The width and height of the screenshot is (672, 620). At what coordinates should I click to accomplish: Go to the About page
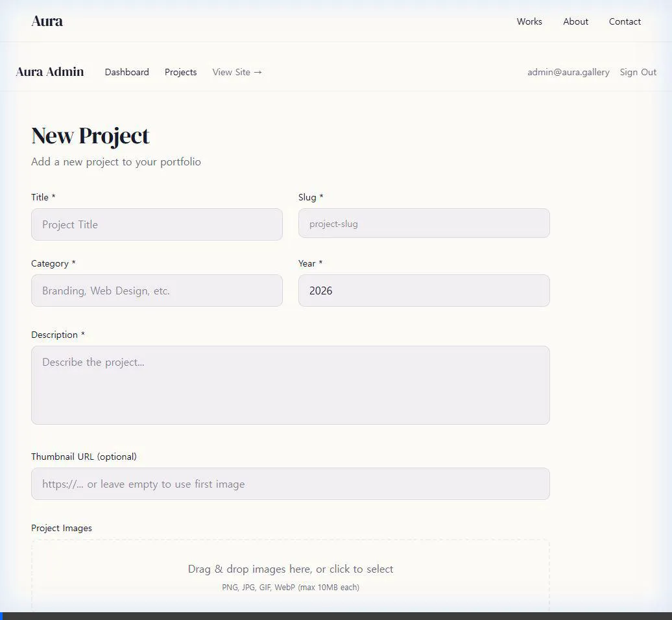[x=575, y=21]
